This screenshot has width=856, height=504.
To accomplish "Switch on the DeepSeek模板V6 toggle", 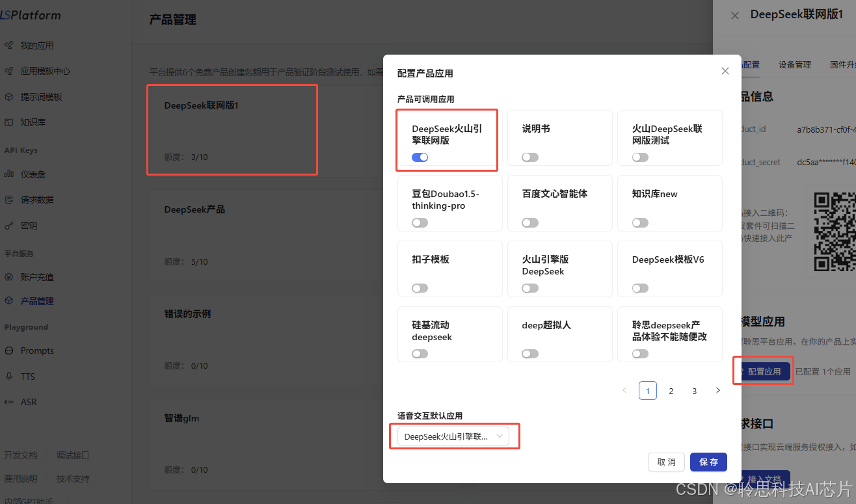I will 640,288.
